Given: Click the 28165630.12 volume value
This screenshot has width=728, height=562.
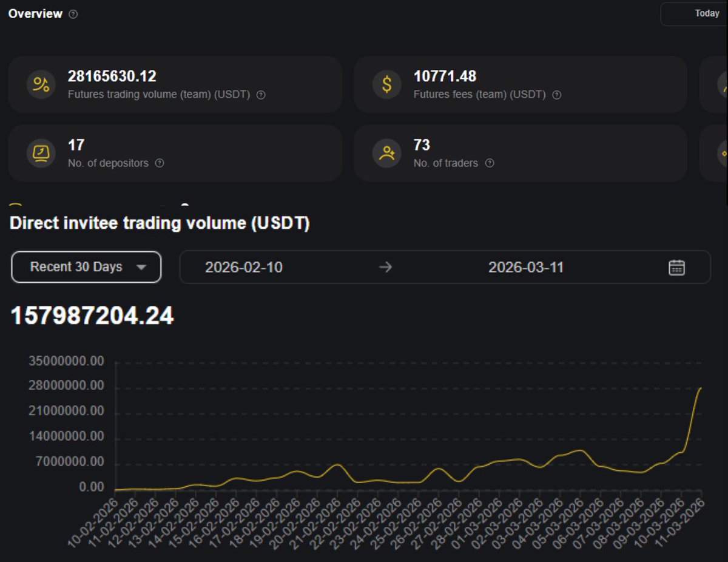Looking at the screenshot, I should tap(112, 76).
